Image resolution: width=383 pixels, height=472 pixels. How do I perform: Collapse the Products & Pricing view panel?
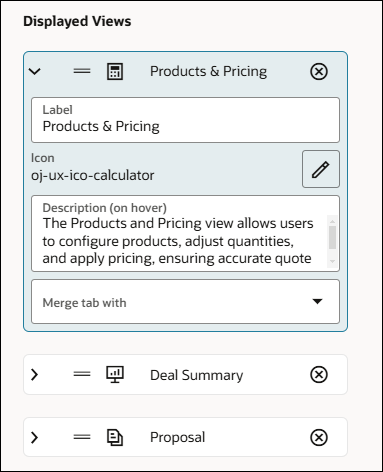pos(35,71)
